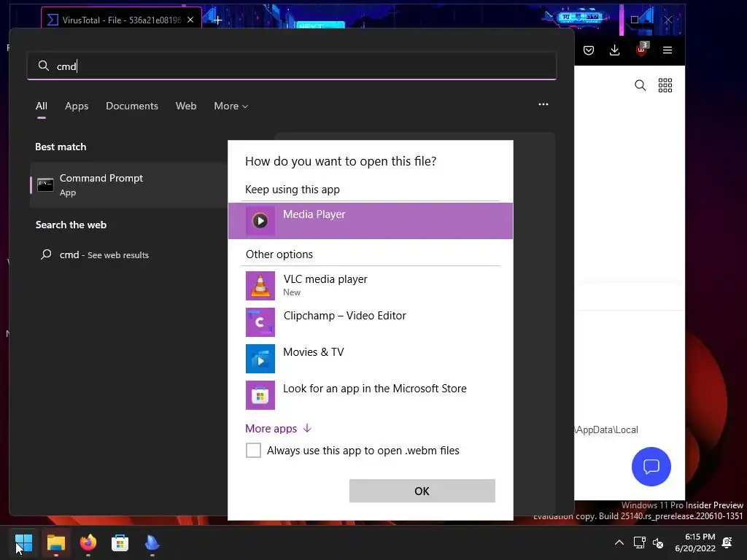
Task: Switch to the Web search tab
Action: pyautogui.click(x=186, y=106)
